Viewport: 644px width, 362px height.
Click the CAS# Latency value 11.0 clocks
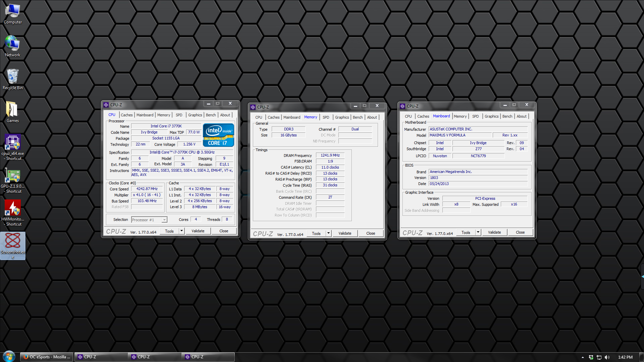pos(330,168)
